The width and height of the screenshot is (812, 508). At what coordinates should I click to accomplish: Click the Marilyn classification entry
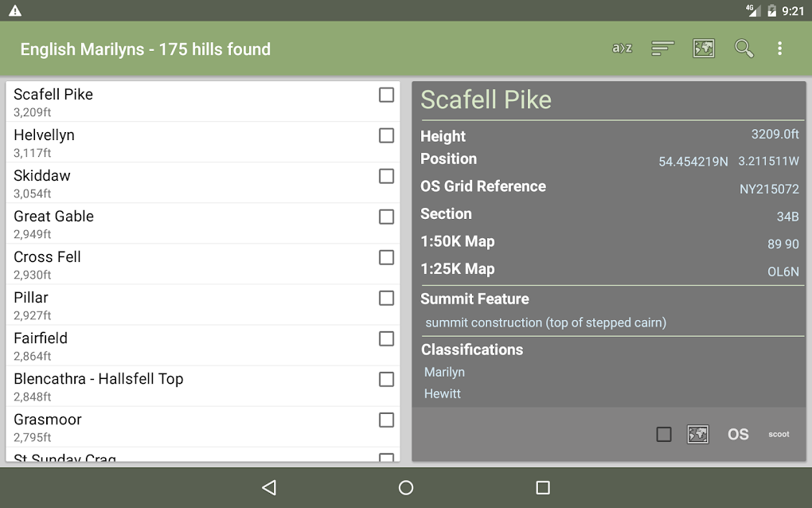coord(444,372)
